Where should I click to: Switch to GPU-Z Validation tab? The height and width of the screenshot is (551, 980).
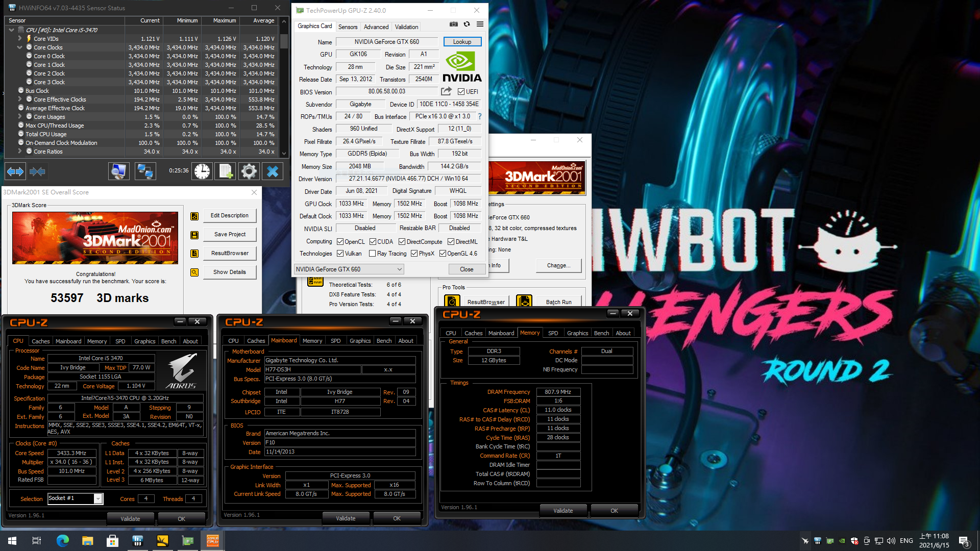coord(406,27)
